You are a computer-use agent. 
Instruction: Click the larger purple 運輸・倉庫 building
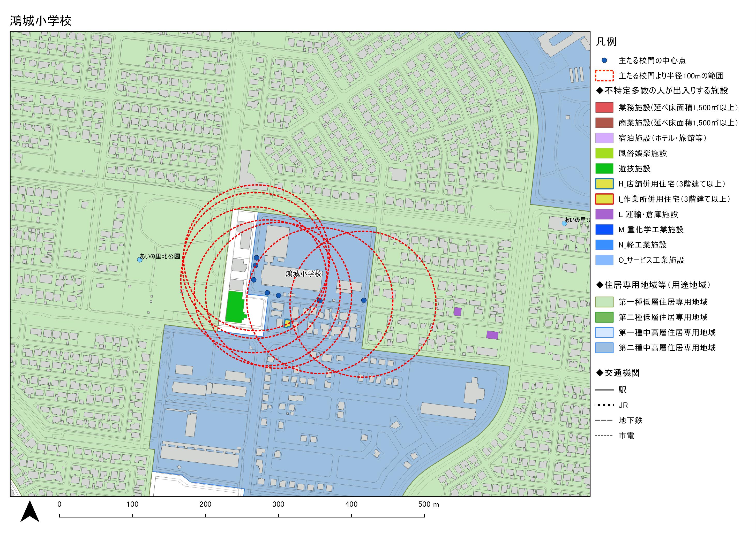point(492,335)
